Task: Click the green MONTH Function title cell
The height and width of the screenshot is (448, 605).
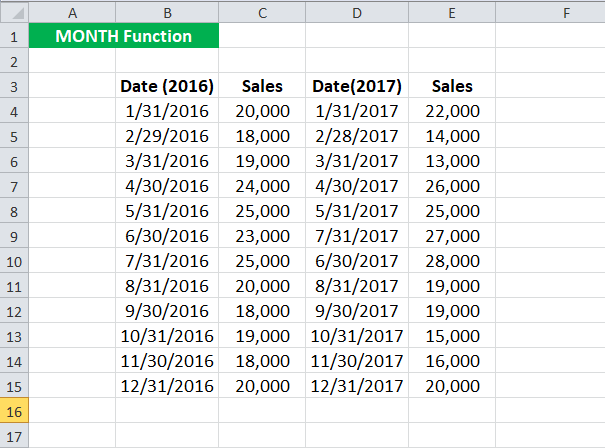Action: click(x=124, y=36)
